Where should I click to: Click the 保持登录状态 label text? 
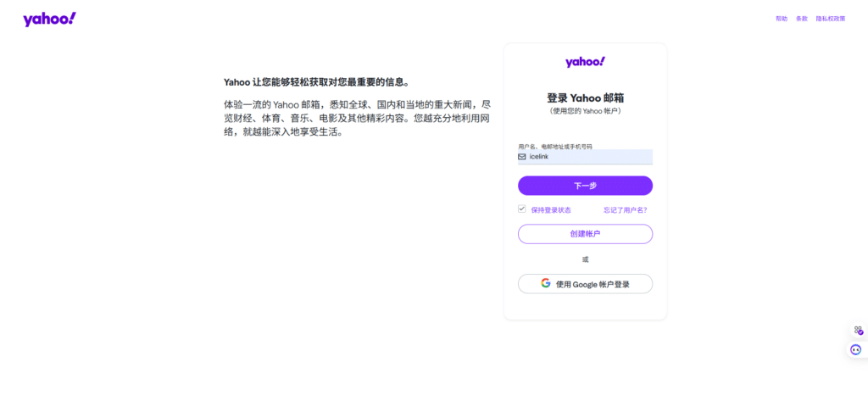coord(551,209)
